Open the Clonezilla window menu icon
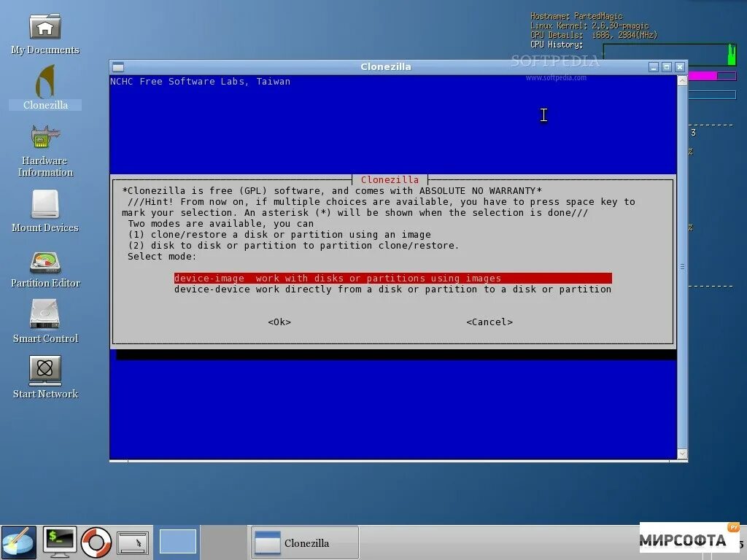 click(x=118, y=66)
